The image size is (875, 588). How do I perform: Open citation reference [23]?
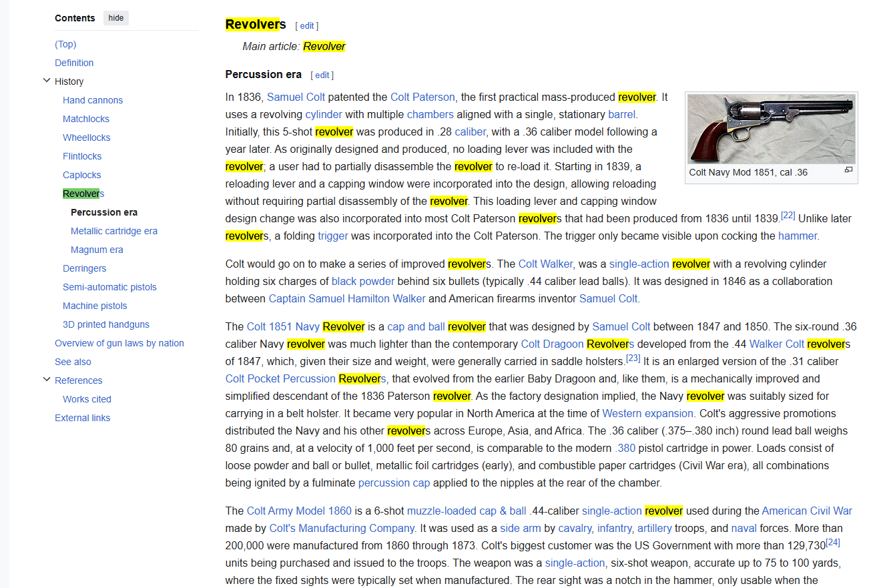pyautogui.click(x=633, y=358)
